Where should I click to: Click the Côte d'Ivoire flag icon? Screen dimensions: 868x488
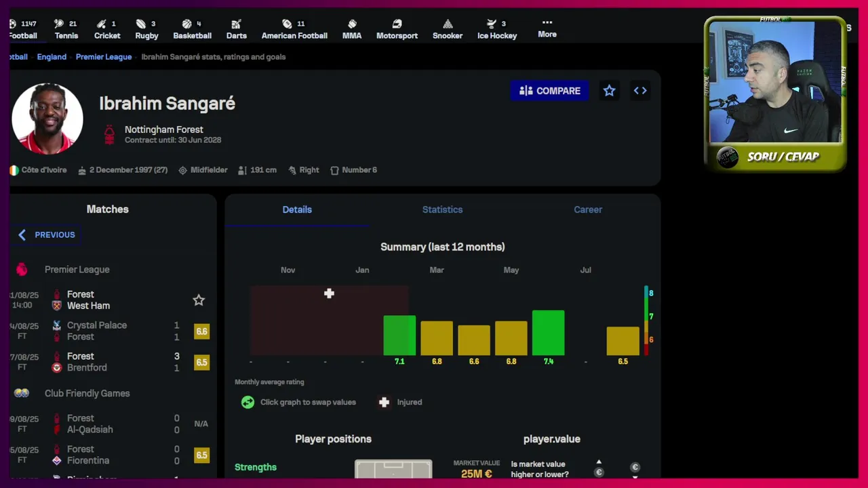(14, 170)
